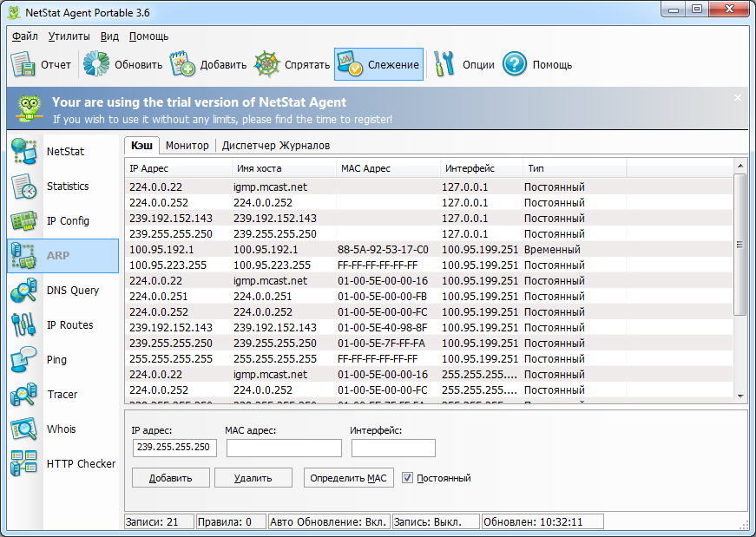Click the Обновить refresh icon
This screenshot has height=537, width=756.
pos(96,64)
